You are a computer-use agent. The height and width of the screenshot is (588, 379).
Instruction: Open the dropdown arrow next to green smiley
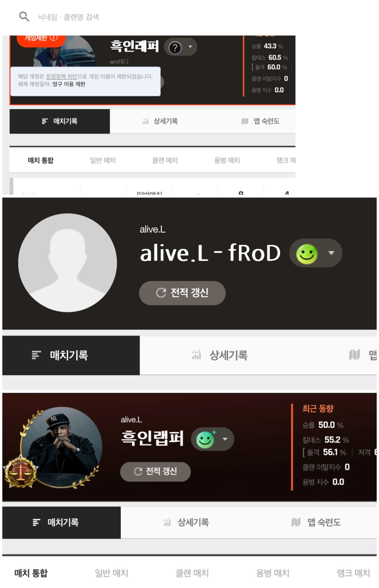tap(225, 439)
